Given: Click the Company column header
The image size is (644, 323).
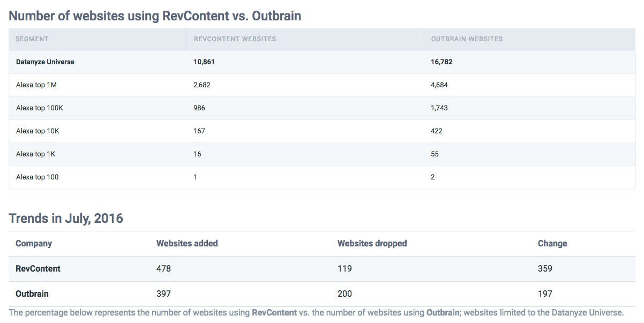Looking at the screenshot, I should [x=34, y=244].
